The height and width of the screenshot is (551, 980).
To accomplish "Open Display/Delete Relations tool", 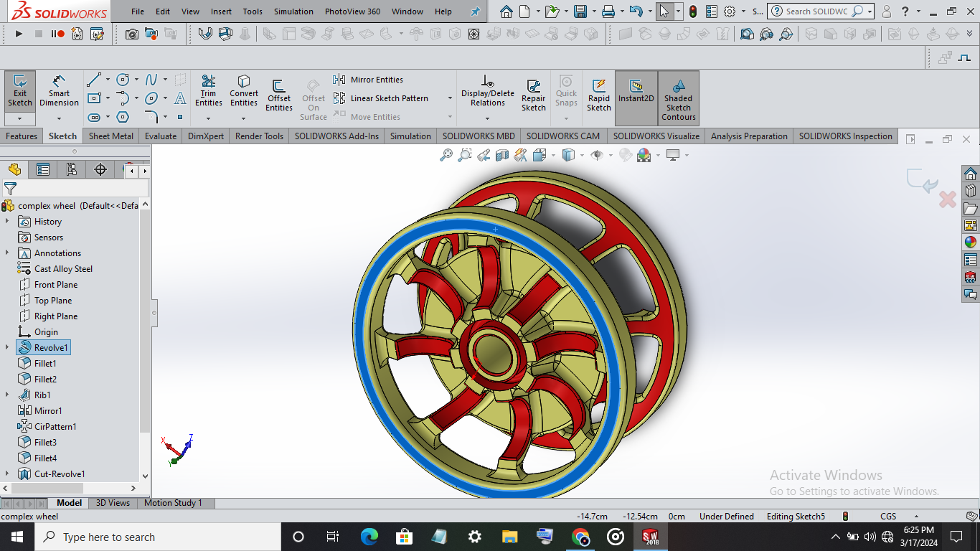I will [487, 91].
